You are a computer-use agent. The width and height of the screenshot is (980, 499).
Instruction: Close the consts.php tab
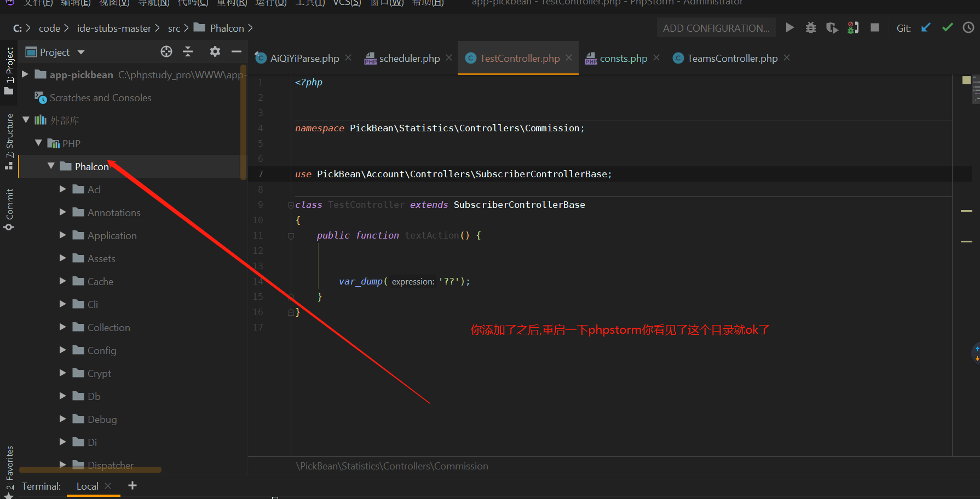point(656,57)
